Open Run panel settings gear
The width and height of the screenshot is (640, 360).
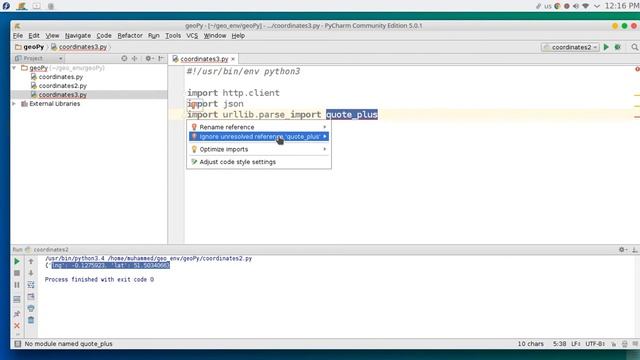pyautogui.click(x=622, y=249)
